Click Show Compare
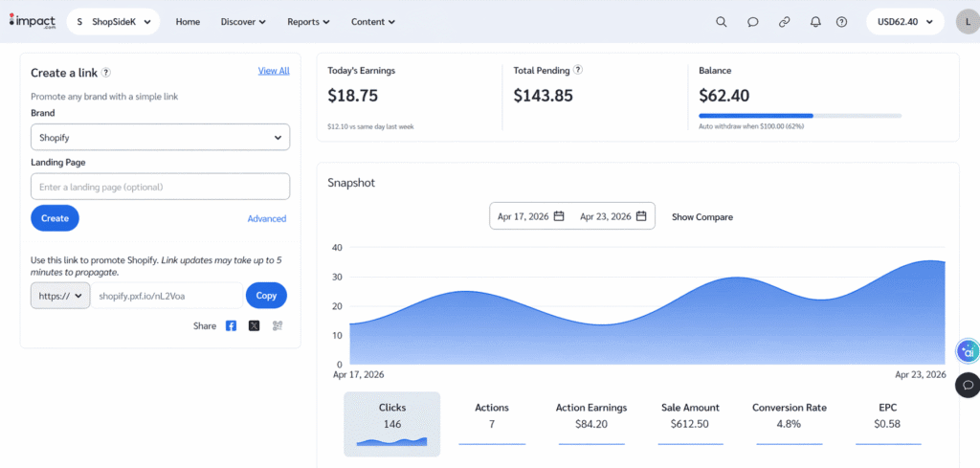This screenshot has height=468, width=980. 702,217
